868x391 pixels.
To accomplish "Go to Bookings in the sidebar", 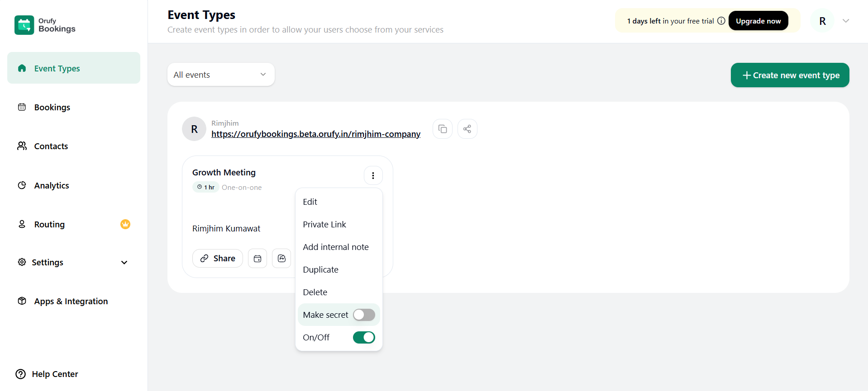I will [x=52, y=107].
